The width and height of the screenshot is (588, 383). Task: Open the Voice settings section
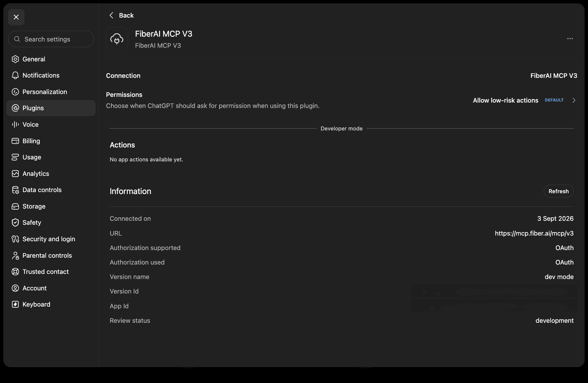coord(51,124)
